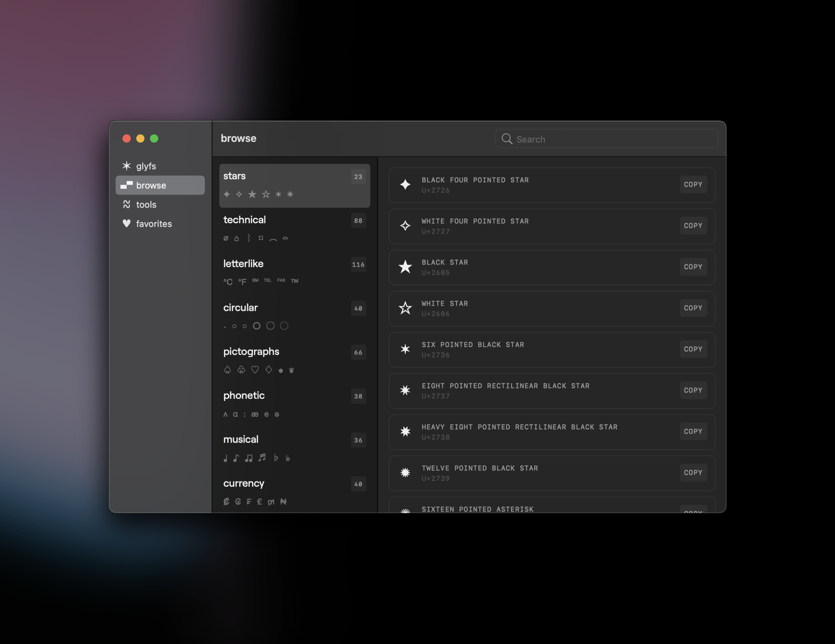
Task: Open the technical category
Action: (294, 228)
